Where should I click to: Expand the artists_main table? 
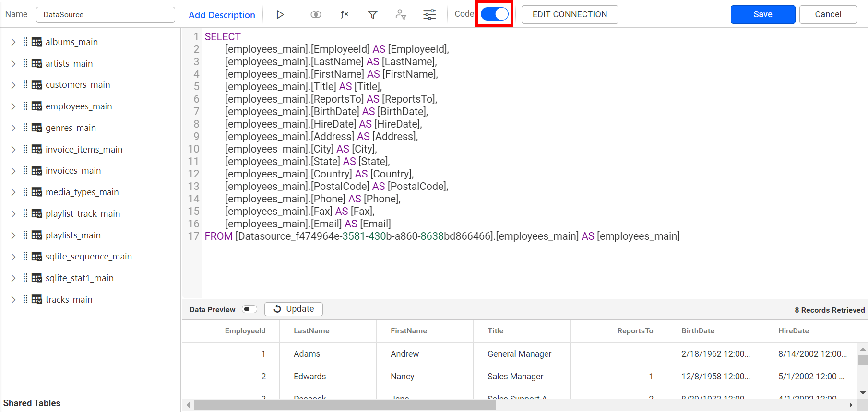13,64
